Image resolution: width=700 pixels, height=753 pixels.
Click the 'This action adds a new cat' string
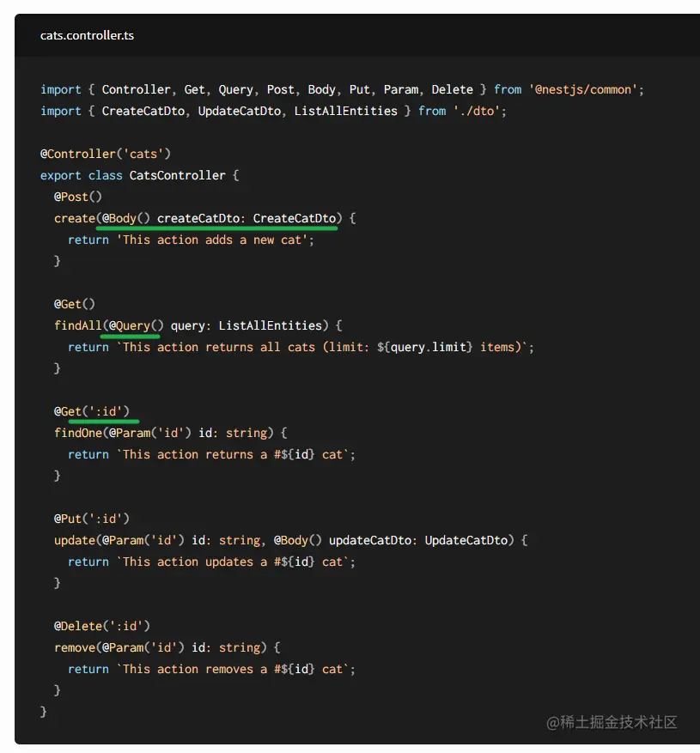(x=212, y=240)
